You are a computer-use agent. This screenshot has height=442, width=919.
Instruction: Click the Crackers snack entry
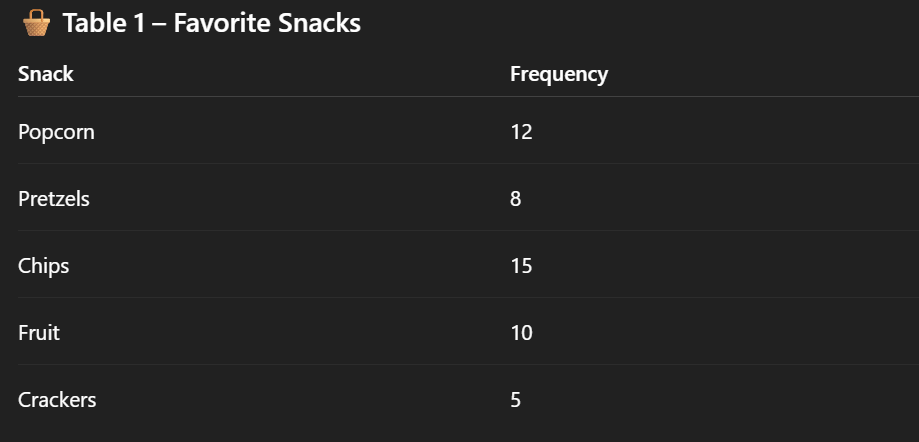[57, 399]
